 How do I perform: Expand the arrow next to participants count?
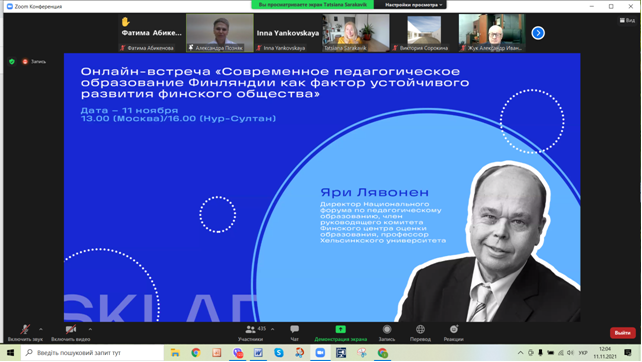click(x=273, y=329)
